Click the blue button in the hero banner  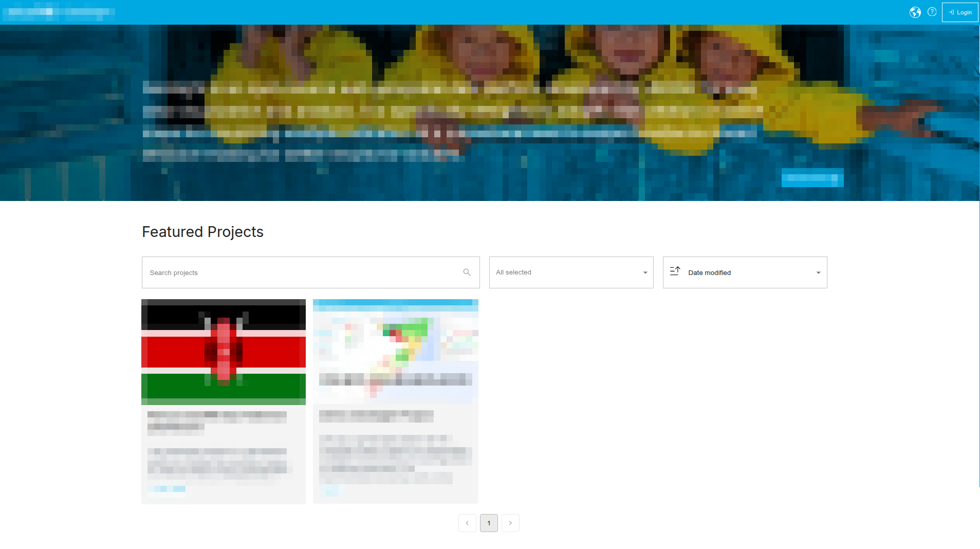(811, 178)
